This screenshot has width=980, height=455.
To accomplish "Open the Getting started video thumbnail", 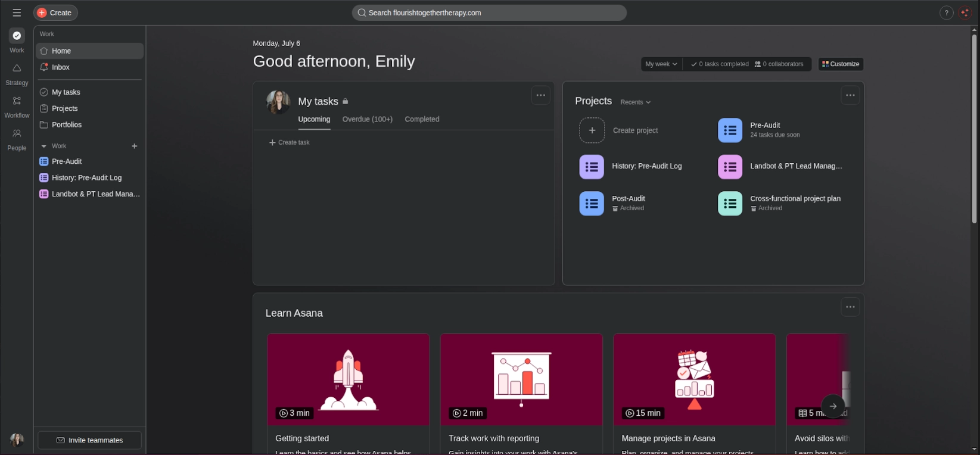I will (x=348, y=379).
